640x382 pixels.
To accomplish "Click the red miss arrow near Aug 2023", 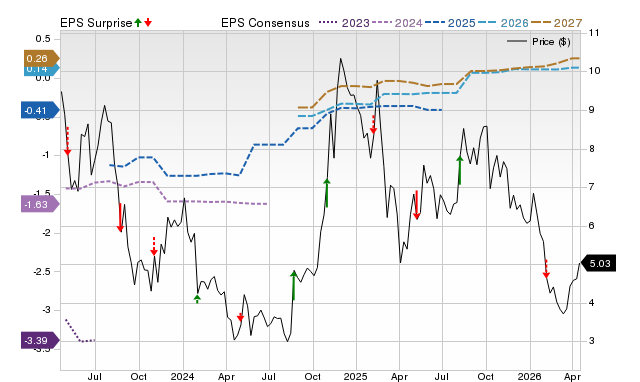I will point(120,218).
